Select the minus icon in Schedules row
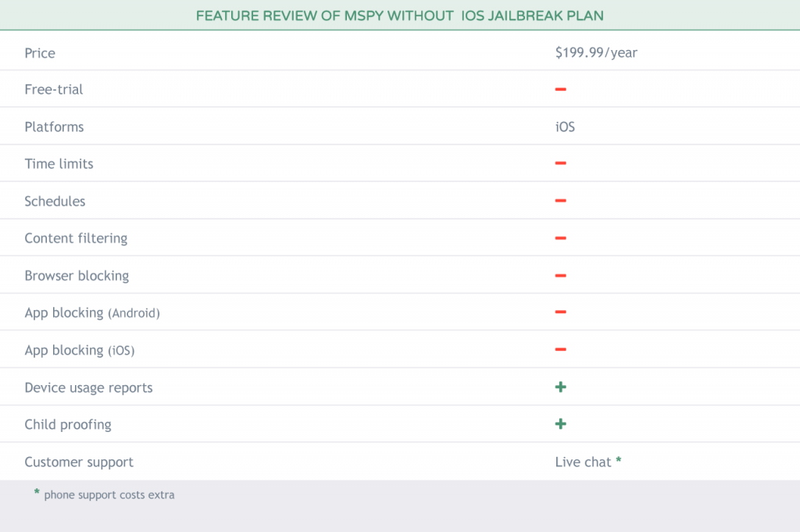 (x=560, y=201)
